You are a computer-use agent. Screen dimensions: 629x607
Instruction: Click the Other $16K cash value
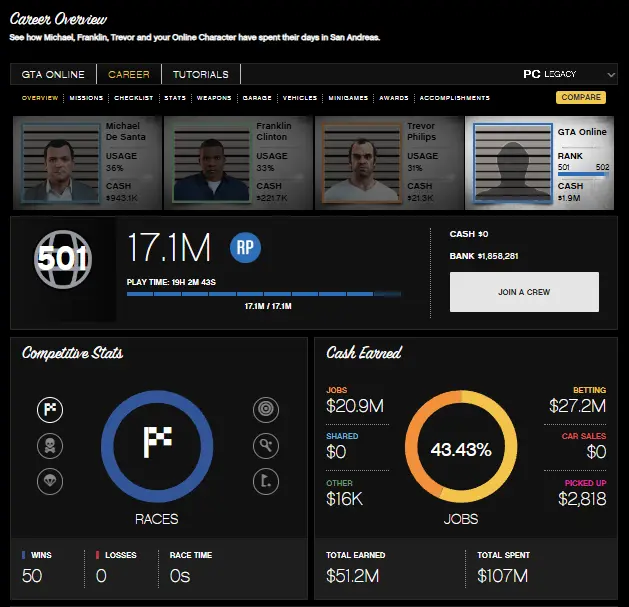[345, 499]
